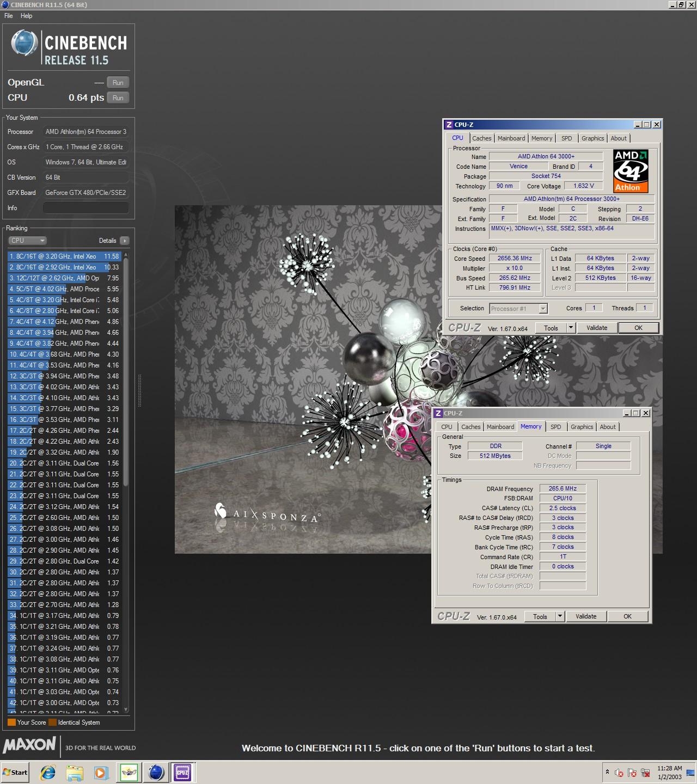Run the OpenGL benchmark
The width and height of the screenshot is (697, 784).
118,82
